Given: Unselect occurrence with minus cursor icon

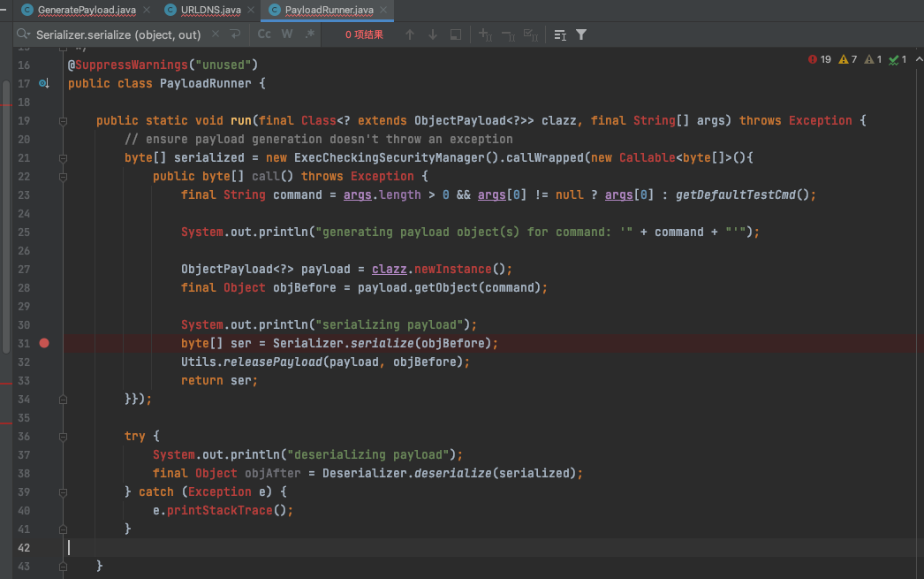Looking at the screenshot, I should pyautogui.click(x=508, y=35).
